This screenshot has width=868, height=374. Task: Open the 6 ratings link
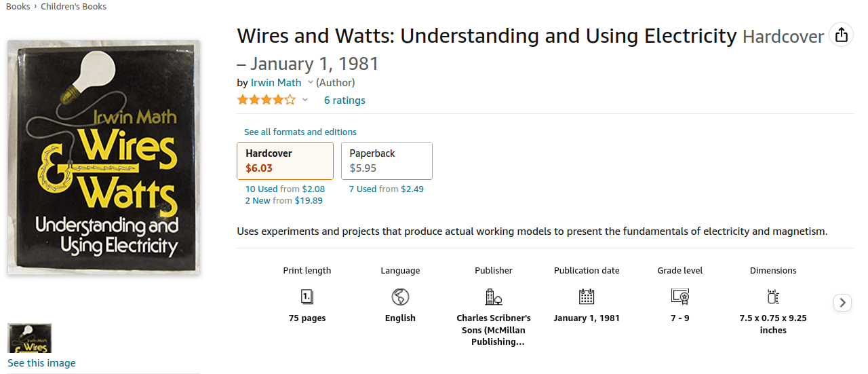(344, 100)
